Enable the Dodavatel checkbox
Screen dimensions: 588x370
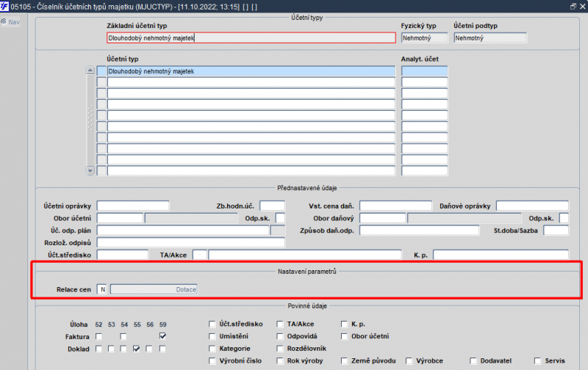point(474,361)
